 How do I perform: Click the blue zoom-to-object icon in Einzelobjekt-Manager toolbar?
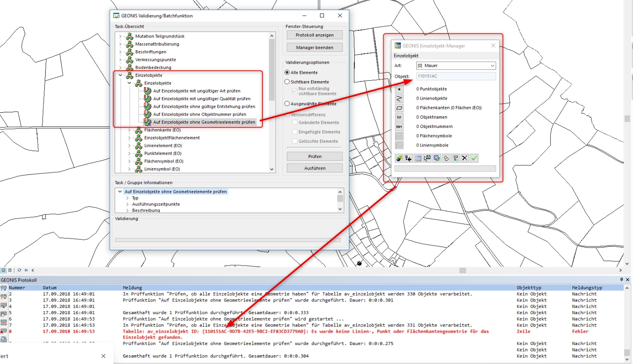[437, 158]
